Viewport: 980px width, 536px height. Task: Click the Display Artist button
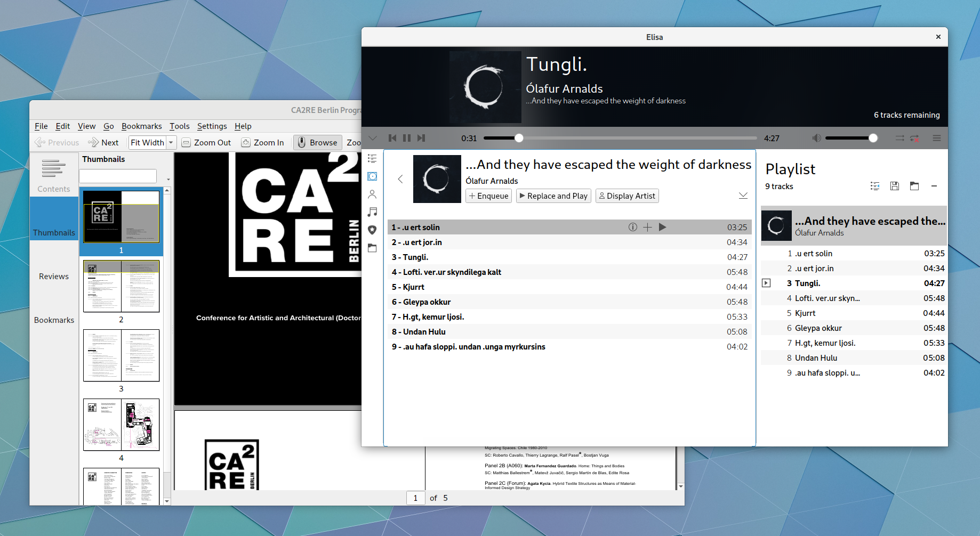click(x=627, y=196)
